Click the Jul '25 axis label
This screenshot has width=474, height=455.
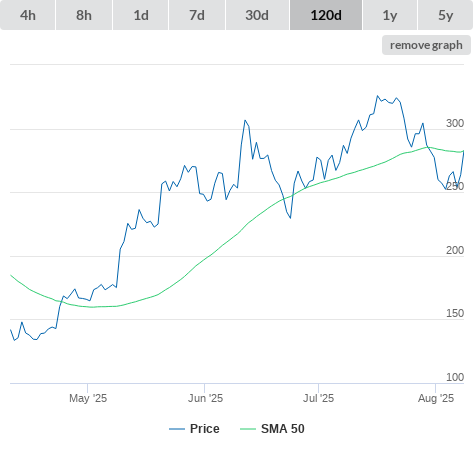pos(318,398)
